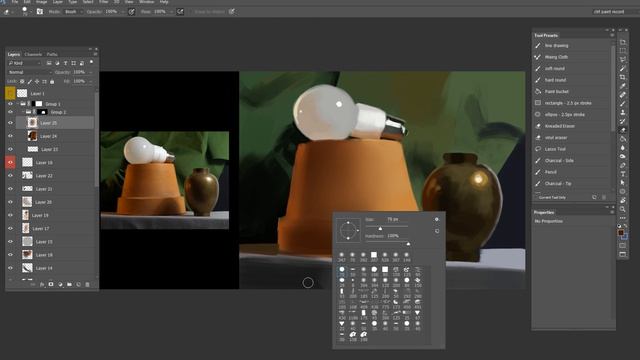
Task: Click Add layer mask icon in Layers panel
Action: click(51, 284)
